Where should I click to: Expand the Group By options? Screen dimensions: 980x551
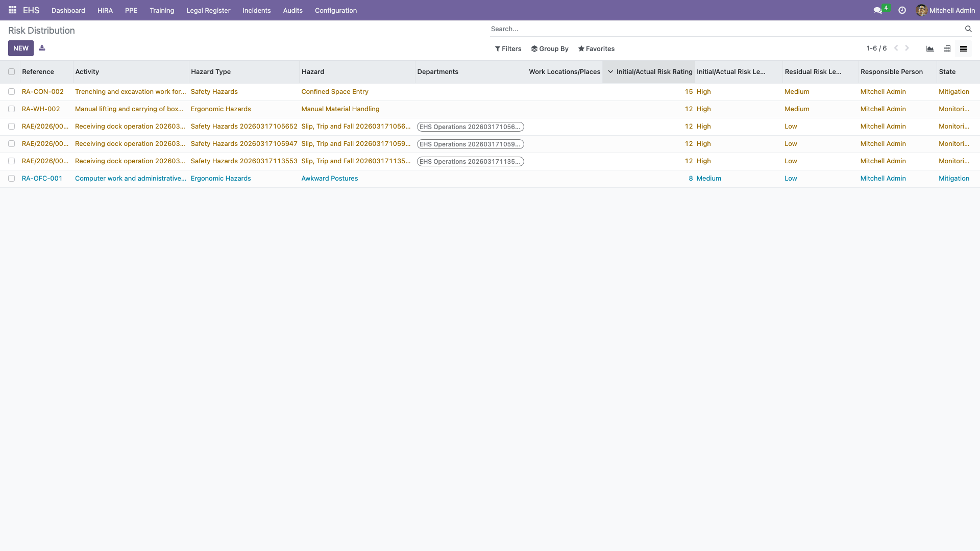[x=549, y=49]
